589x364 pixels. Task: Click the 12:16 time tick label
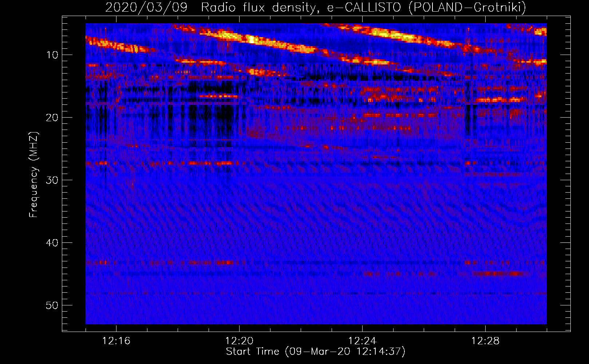(116, 341)
